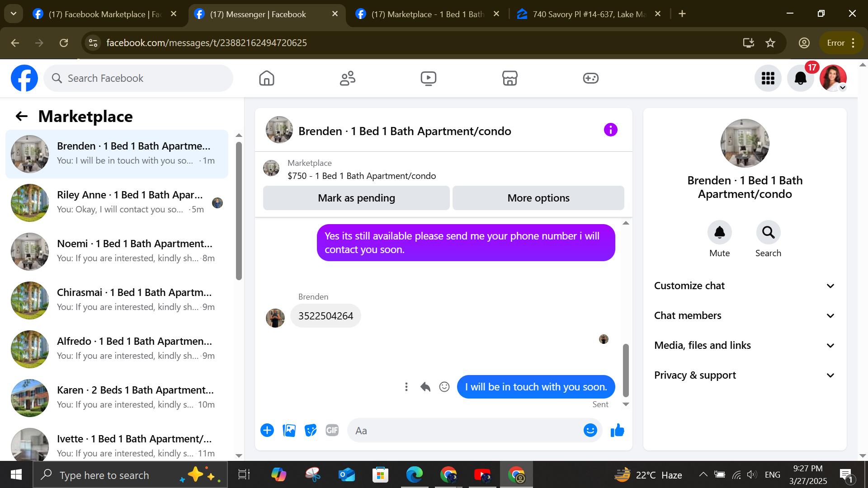Expand Media, files and links section
Viewport: 868px width, 488px height.
click(x=745, y=345)
